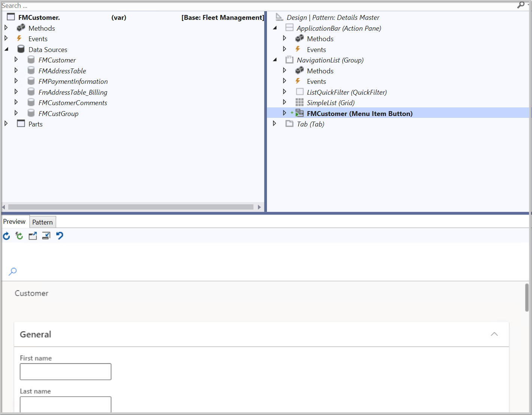Click the First name input field
Viewport: 532px width, 415px height.
point(66,372)
